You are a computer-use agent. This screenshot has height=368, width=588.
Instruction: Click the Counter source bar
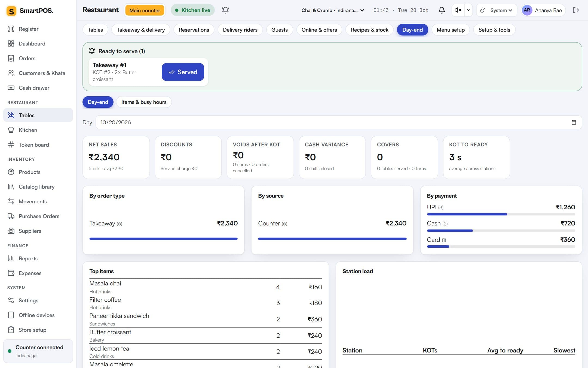tap(332, 239)
